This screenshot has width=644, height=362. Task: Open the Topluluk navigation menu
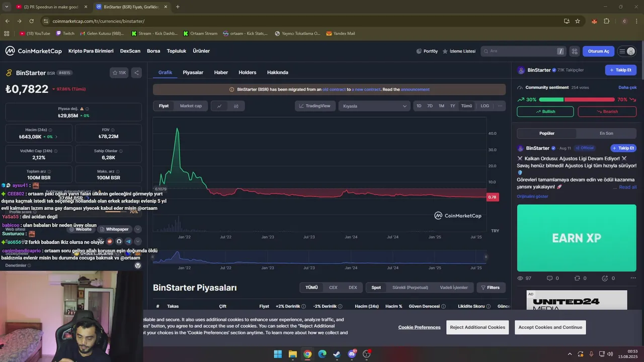pos(177,51)
